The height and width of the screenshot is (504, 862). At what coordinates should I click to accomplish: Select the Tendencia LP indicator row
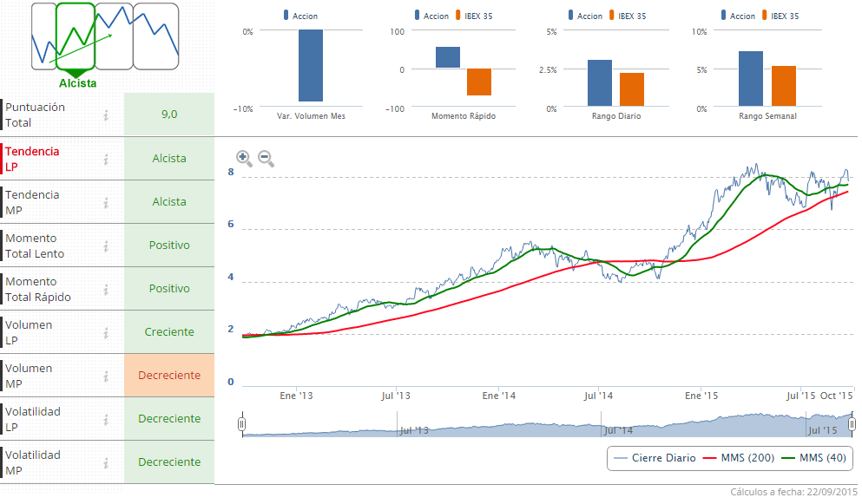52,159
